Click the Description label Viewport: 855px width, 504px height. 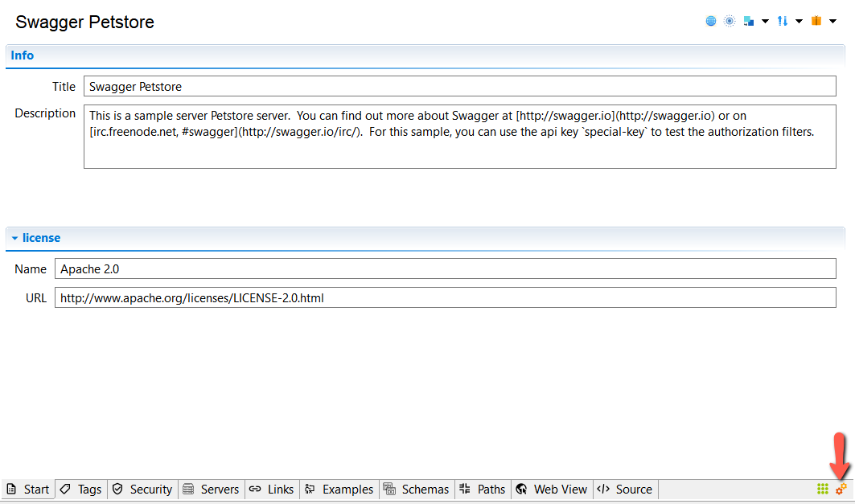pos(45,113)
